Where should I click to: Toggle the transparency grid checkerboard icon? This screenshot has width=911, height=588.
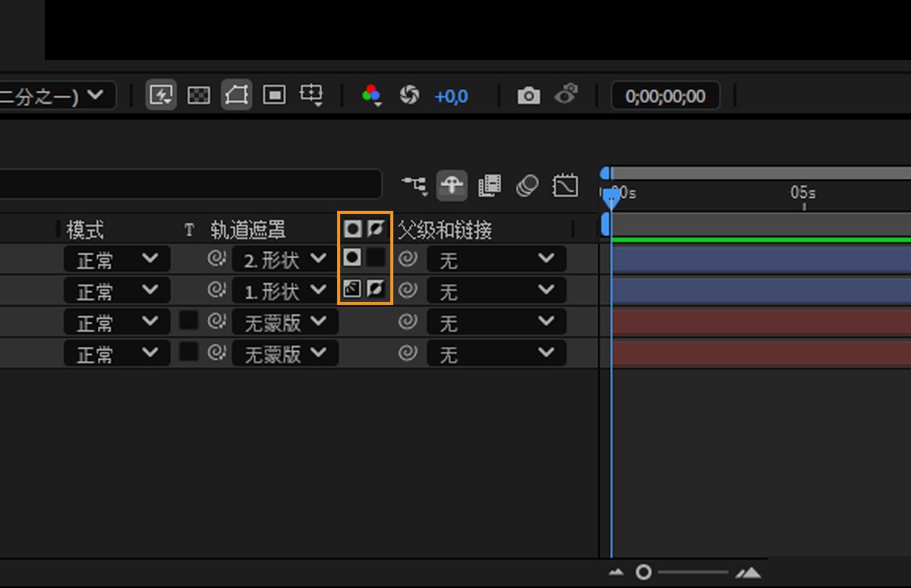coord(199,96)
